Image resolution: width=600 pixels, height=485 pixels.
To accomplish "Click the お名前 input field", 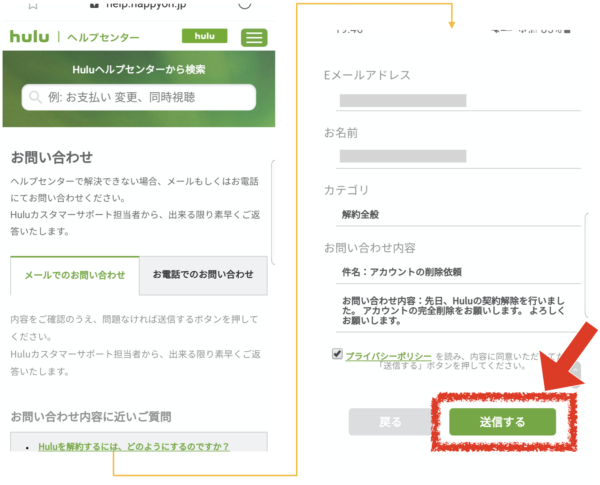I will [x=458, y=157].
